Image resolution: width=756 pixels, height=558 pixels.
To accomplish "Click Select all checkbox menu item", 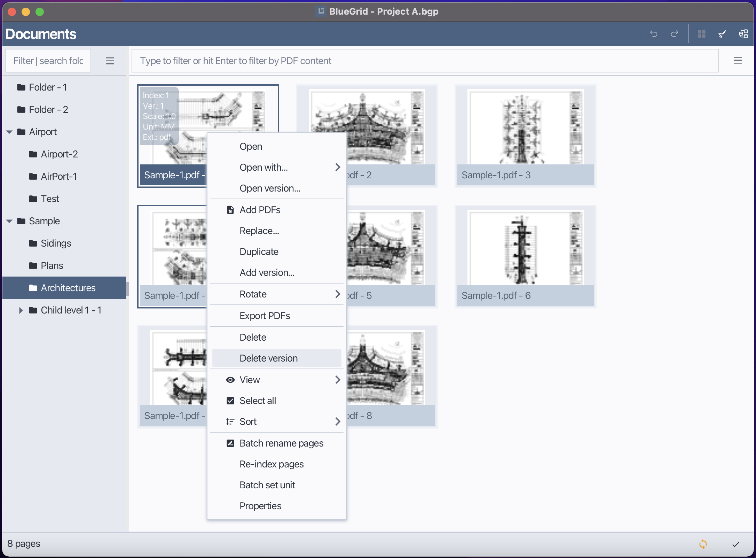I will [x=258, y=401].
